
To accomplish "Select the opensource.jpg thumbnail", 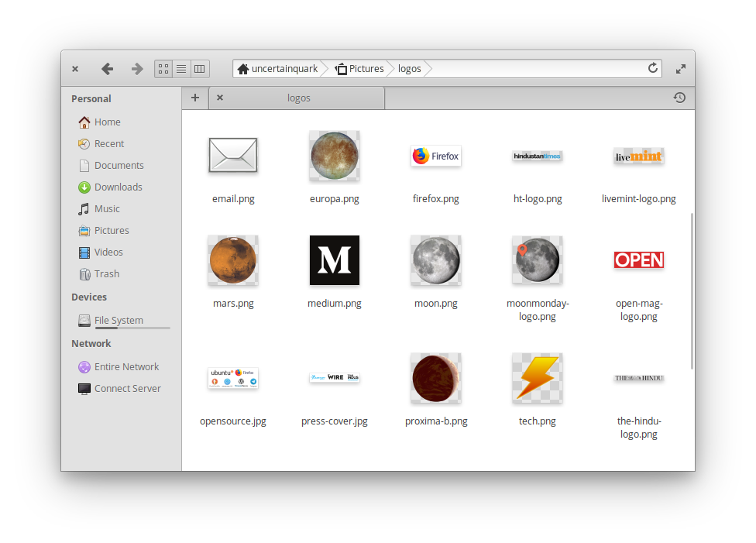I will click(x=233, y=378).
